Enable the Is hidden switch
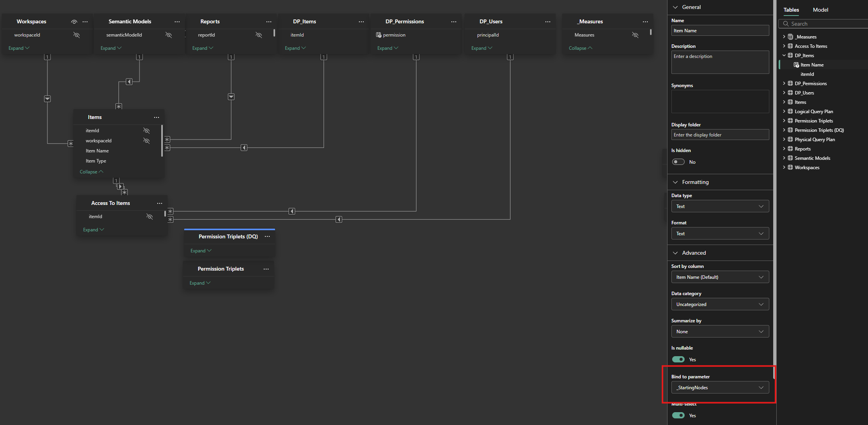The height and width of the screenshot is (425, 868). point(678,161)
